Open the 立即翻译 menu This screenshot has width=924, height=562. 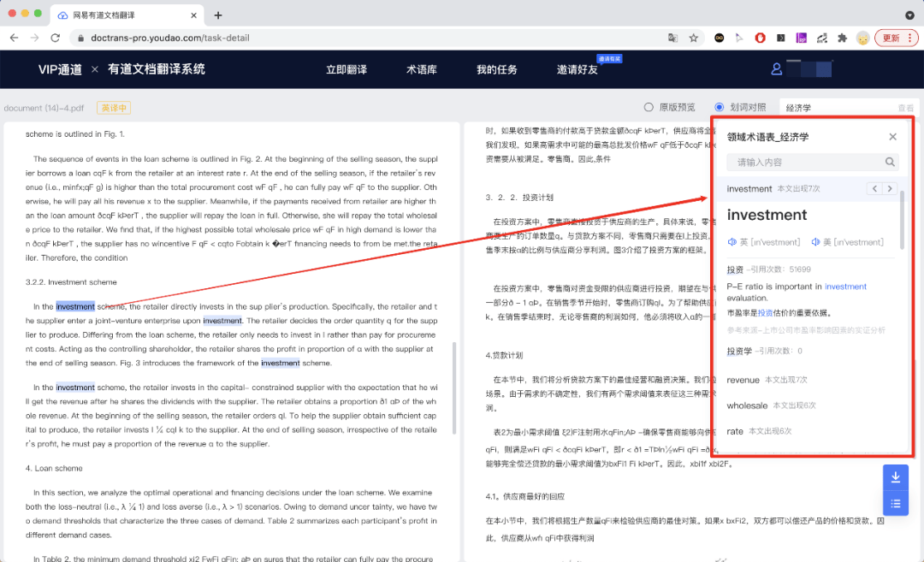click(346, 69)
